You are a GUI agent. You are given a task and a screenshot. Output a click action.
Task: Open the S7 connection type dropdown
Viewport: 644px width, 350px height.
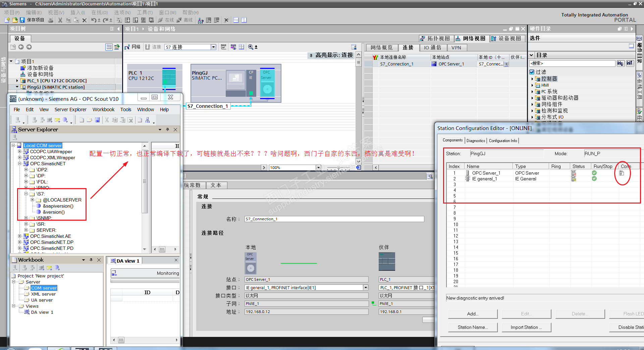point(213,47)
